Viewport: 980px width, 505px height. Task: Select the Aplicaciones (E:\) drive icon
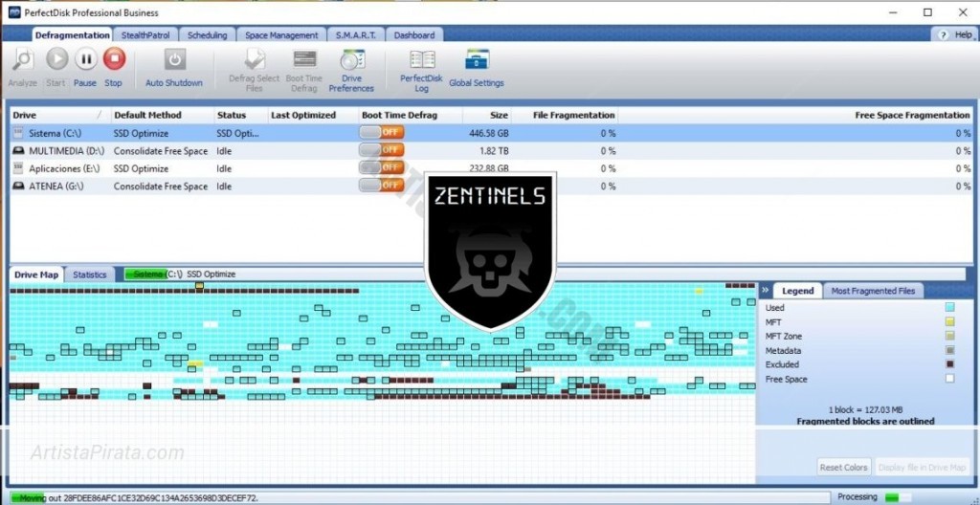pyautogui.click(x=18, y=168)
